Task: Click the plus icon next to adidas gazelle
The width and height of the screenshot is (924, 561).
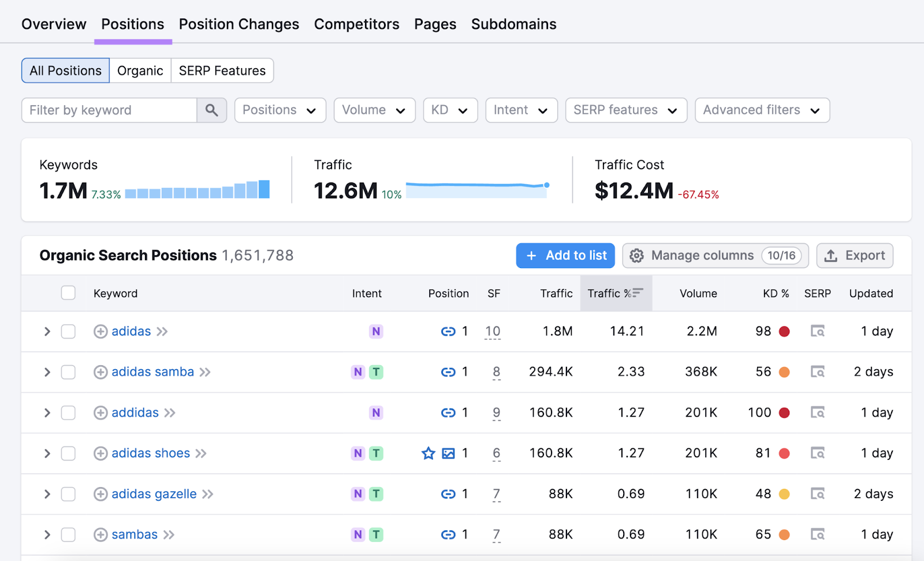Action: pyautogui.click(x=100, y=494)
